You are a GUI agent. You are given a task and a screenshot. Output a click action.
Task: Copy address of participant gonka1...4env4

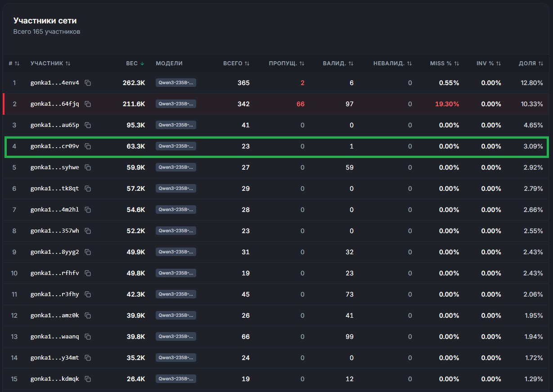click(x=88, y=83)
